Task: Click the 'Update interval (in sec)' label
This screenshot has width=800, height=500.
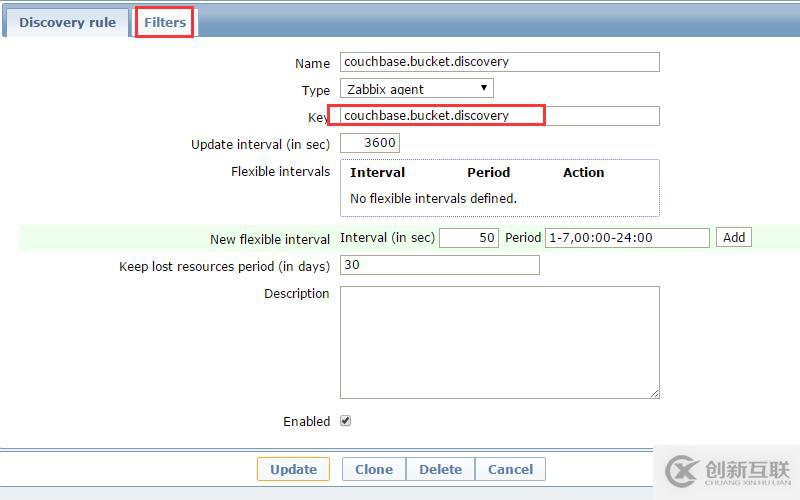Action: tap(260, 144)
